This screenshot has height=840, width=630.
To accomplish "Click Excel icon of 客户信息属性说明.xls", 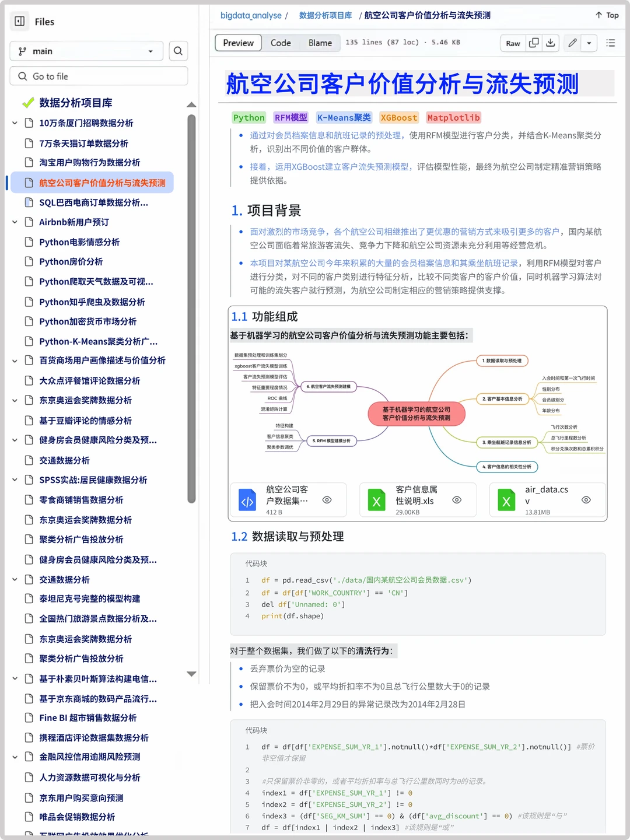I will click(377, 501).
